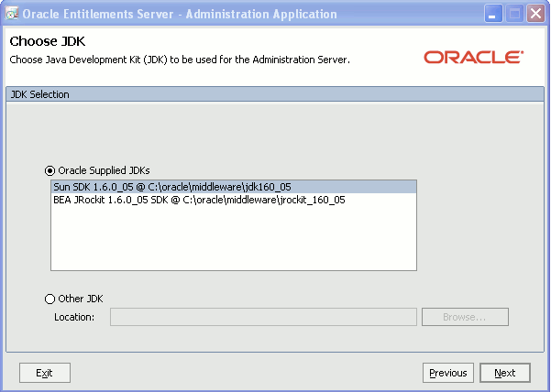
Task: Click the installer icon in title bar
Action: (12, 14)
